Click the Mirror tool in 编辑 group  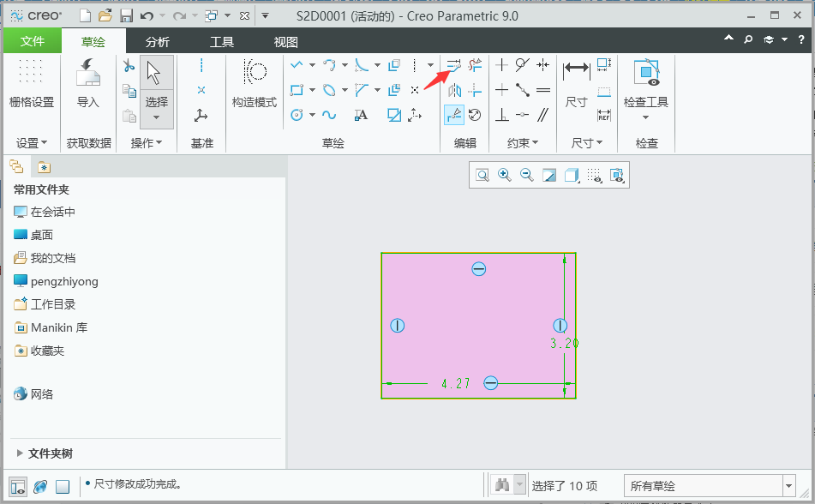point(454,90)
